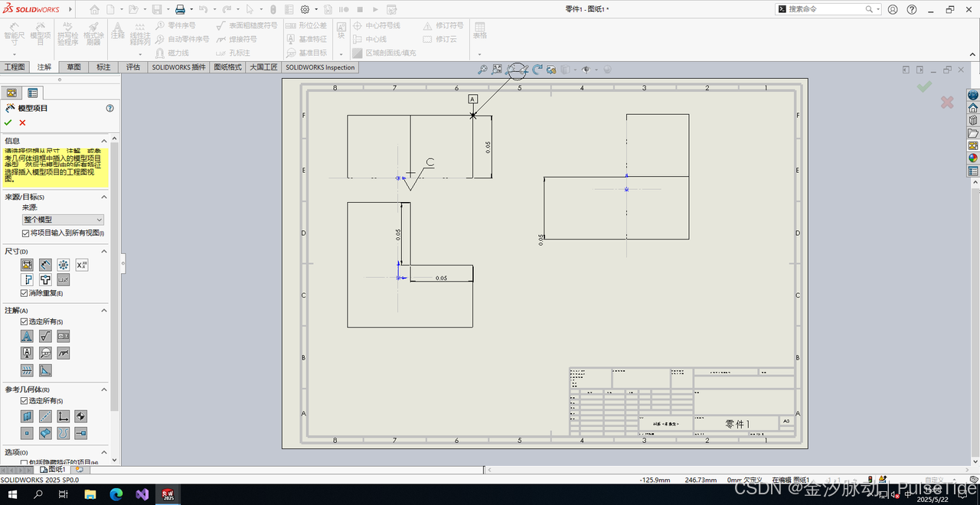Switch to the 评估 tab
The height and width of the screenshot is (505, 980).
[x=133, y=67]
